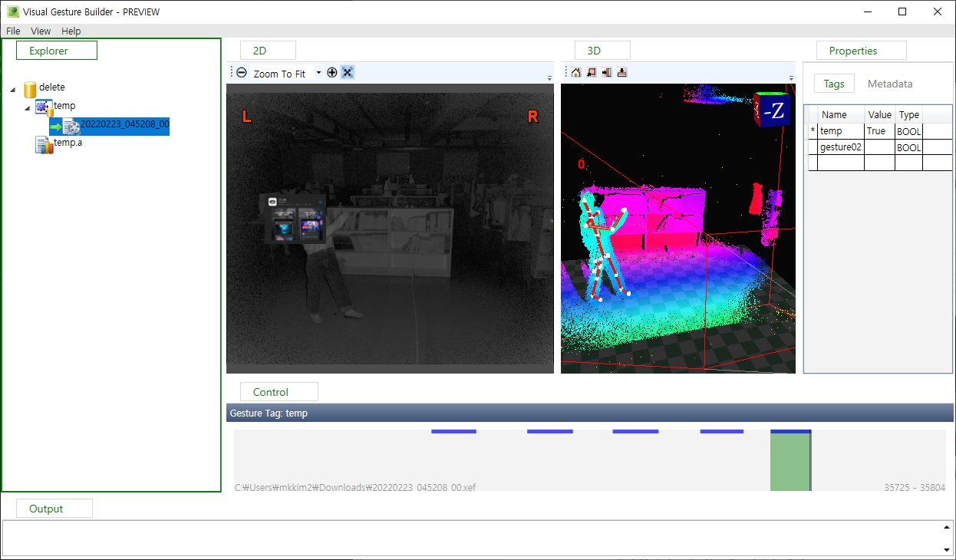
Task: Click the BOOL type cell for temp
Action: (908, 131)
